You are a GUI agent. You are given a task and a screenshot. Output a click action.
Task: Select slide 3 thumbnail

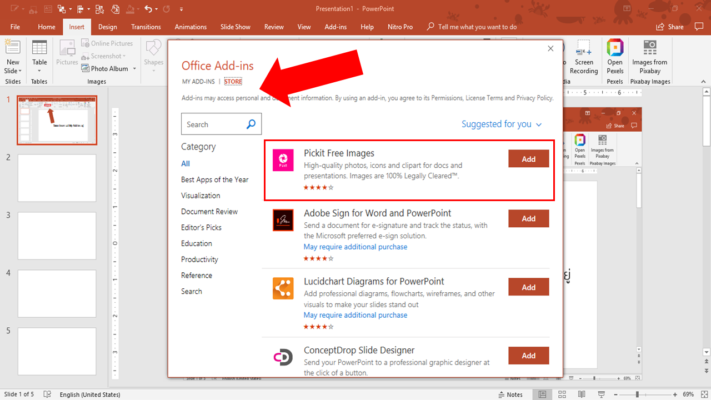click(x=57, y=235)
